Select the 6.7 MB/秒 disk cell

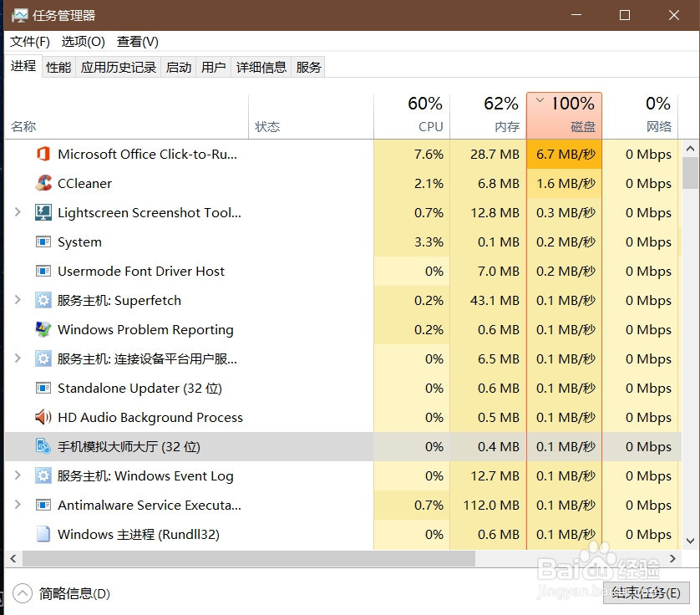click(565, 154)
